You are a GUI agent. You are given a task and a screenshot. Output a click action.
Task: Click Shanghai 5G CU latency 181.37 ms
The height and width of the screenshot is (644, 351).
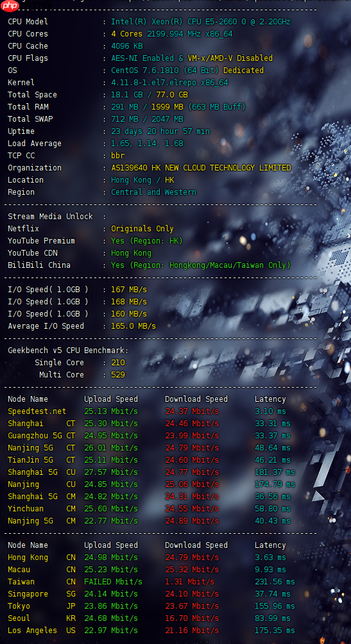click(x=275, y=472)
